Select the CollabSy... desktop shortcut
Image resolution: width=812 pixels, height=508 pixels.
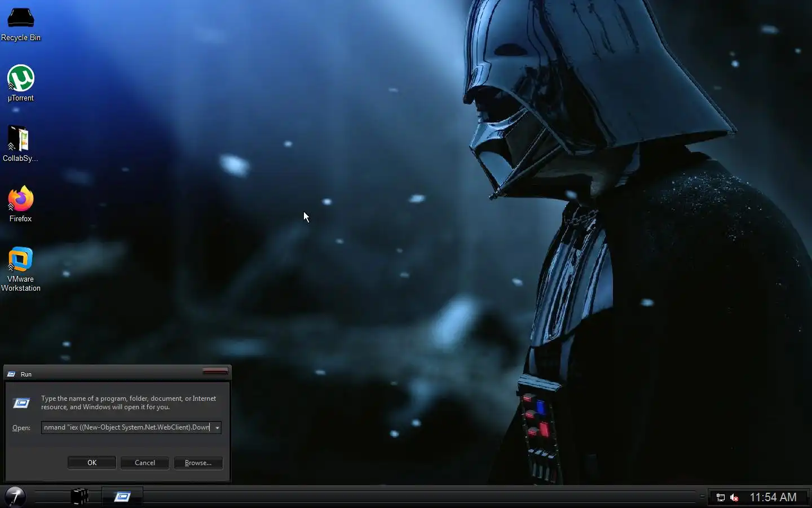pyautogui.click(x=21, y=143)
